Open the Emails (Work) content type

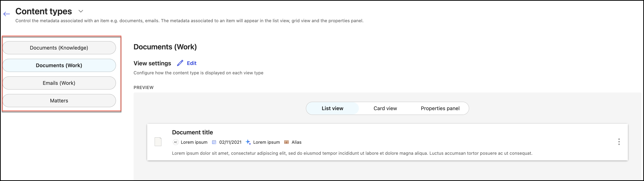click(x=59, y=83)
